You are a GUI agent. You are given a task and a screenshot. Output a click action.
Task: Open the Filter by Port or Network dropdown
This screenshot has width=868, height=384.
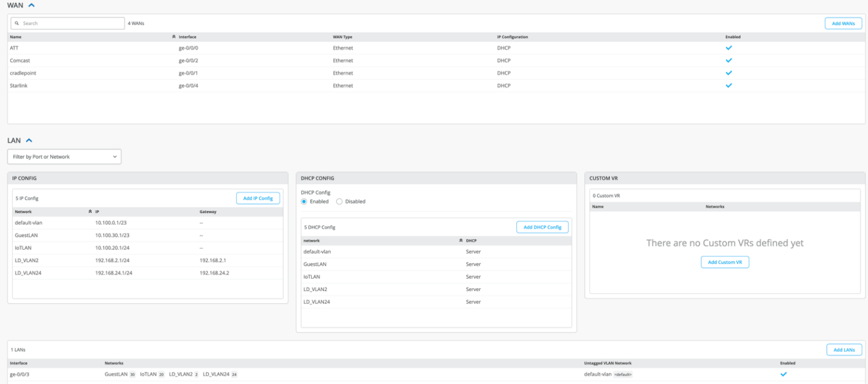[64, 157]
